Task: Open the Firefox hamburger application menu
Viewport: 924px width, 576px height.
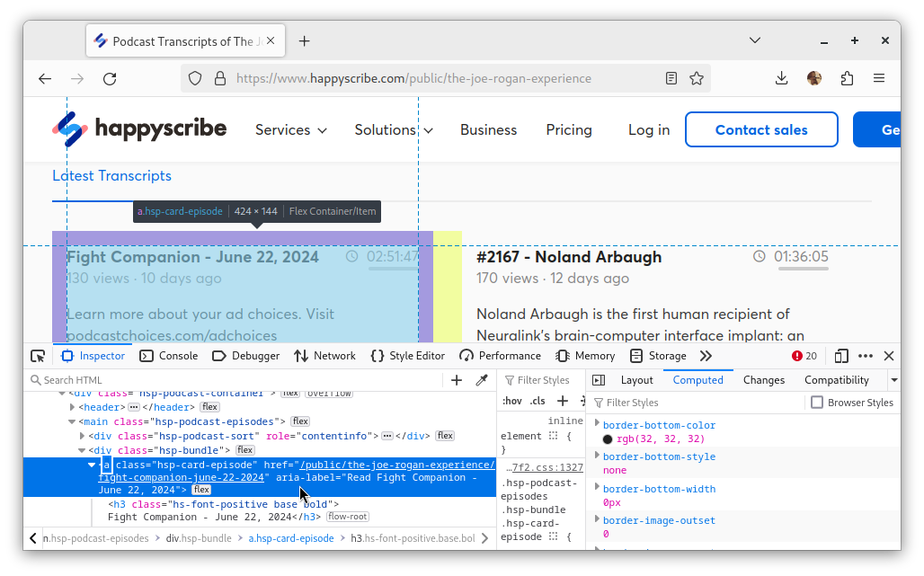Action: point(879,78)
